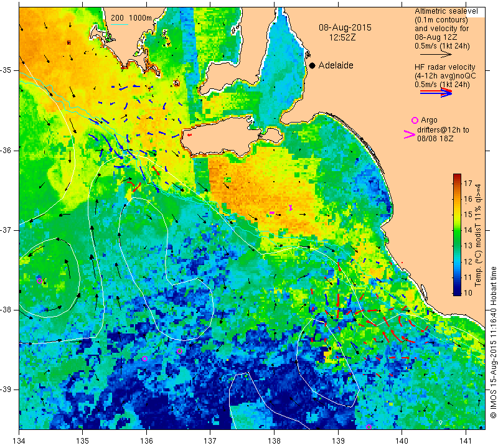Click the -35 latitude axis label
The image size is (498, 448).
[x=9, y=70]
